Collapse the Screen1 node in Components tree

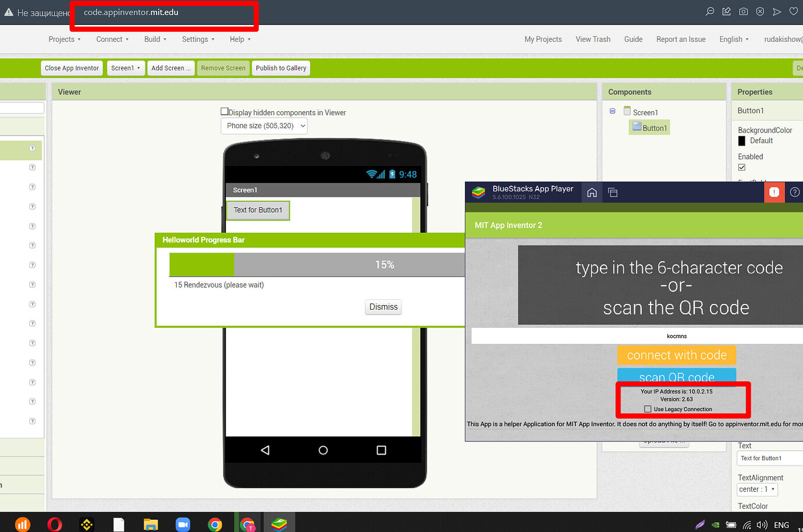click(x=612, y=111)
